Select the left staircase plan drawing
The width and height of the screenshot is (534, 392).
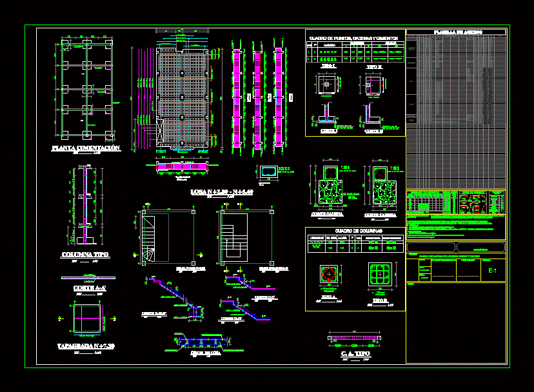coord(169,237)
